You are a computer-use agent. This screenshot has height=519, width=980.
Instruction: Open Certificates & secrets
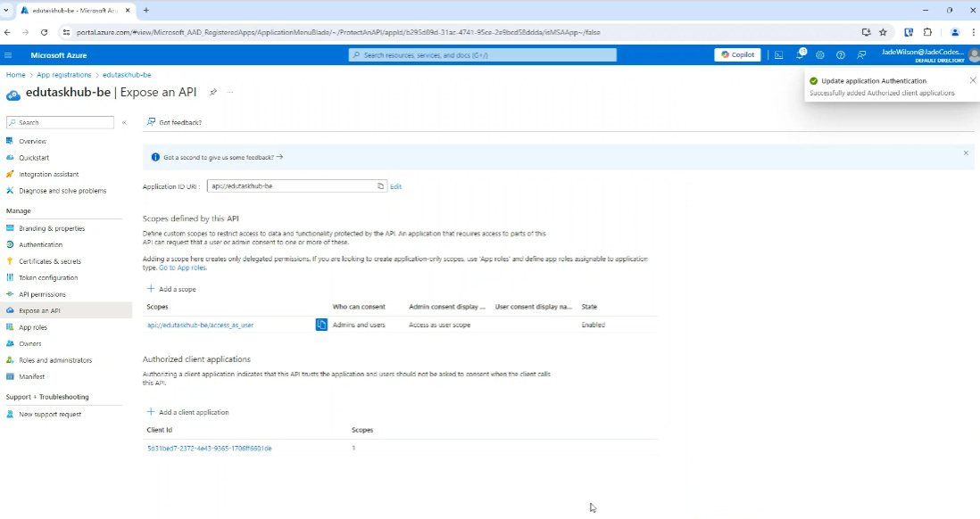pos(50,261)
